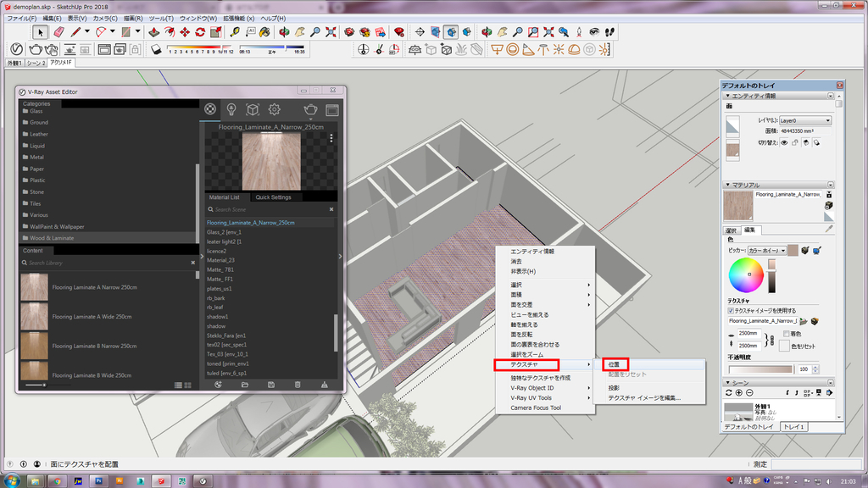Open V-Ray Asset Editor toolbar button
Screen dimensions: 868x488
click(x=17, y=49)
